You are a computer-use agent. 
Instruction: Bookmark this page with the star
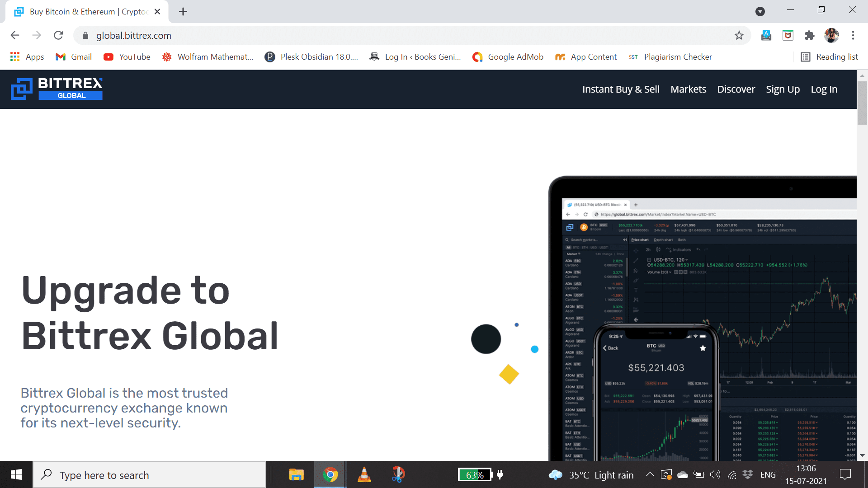pyautogui.click(x=739, y=35)
